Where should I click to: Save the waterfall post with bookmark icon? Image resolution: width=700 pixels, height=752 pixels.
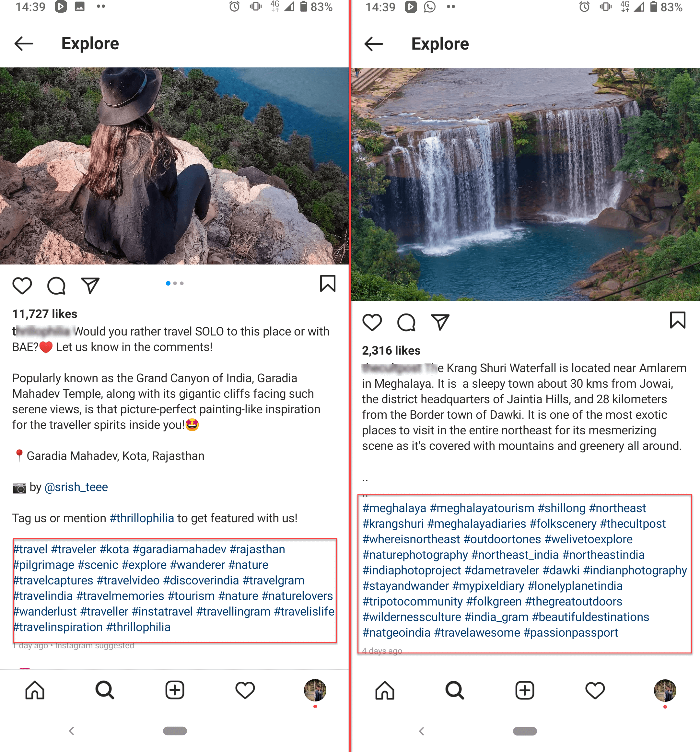[x=677, y=320]
